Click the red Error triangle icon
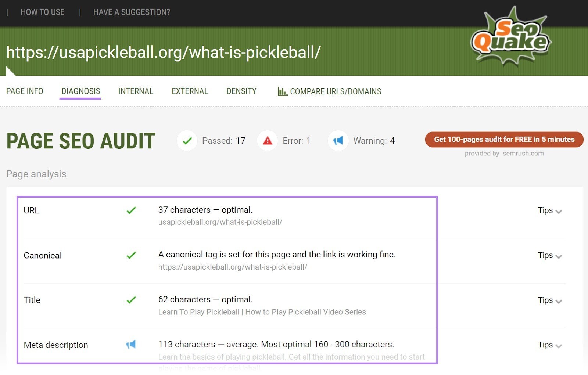The height and width of the screenshot is (375, 588). (x=268, y=141)
